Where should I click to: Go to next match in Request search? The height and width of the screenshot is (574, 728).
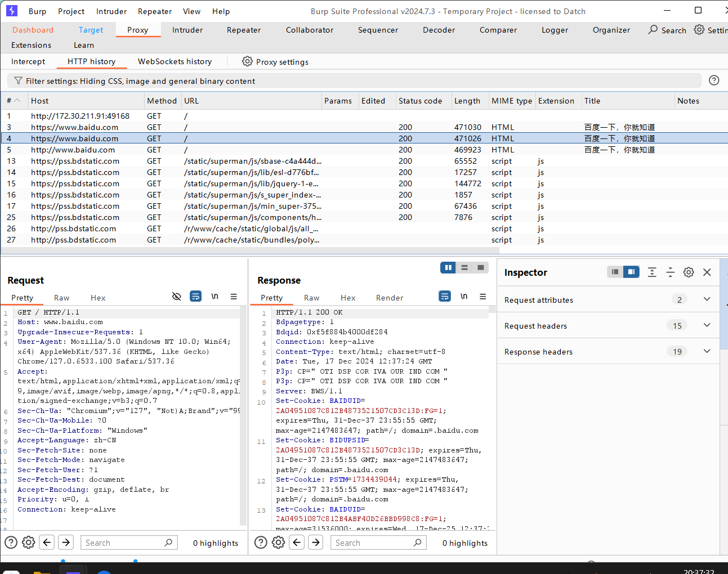click(x=66, y=542)
